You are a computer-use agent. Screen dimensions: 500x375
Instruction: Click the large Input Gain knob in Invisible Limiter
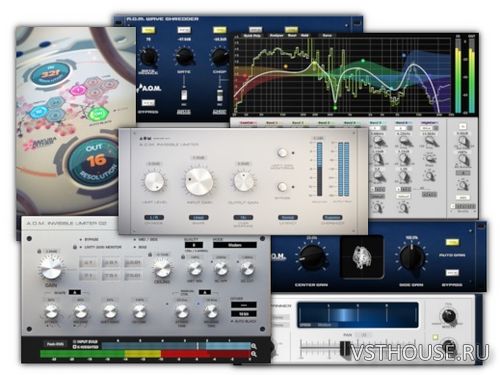click(x=199, y=182)
